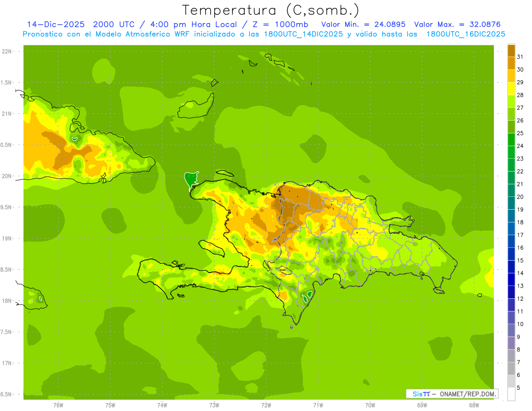The width and height of the screenshot is (532, 411).
Task: Click the colorbar value label "16"
Action: tap(520, 248)
